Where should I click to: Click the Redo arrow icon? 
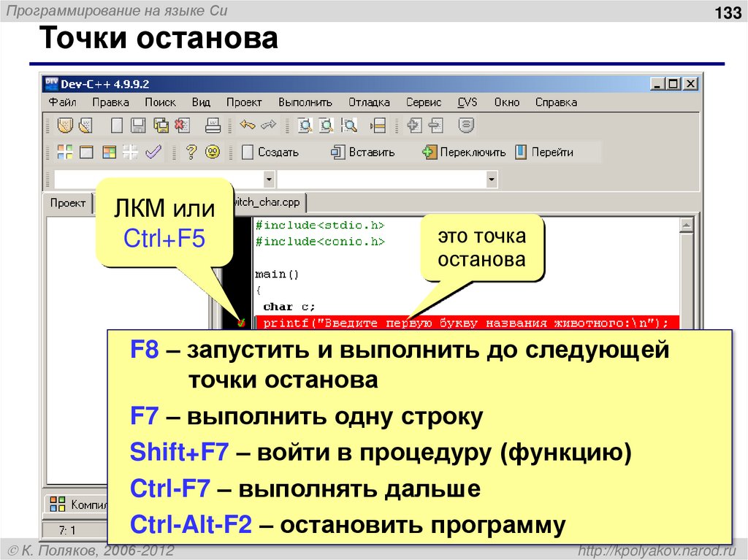[269, 125]
